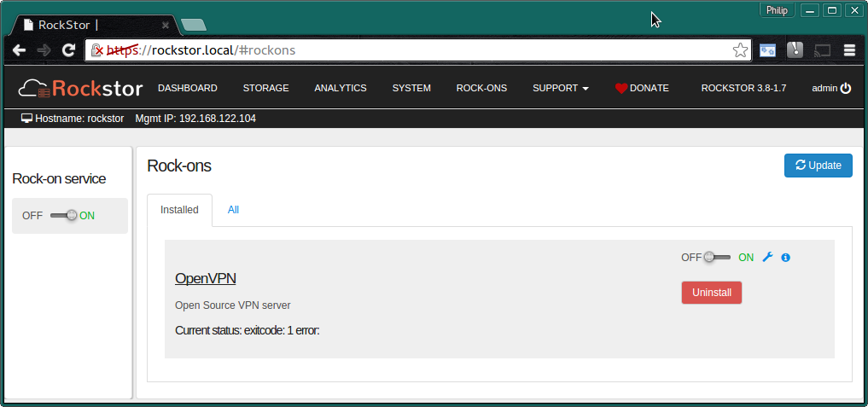Open the Dashboard menu item
The image size is (868, 407).
(188, 88)
